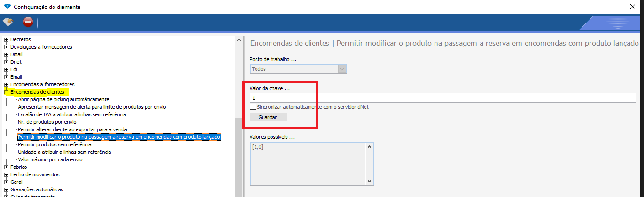Select Nr. de produtos por envio

pos(47,122)
